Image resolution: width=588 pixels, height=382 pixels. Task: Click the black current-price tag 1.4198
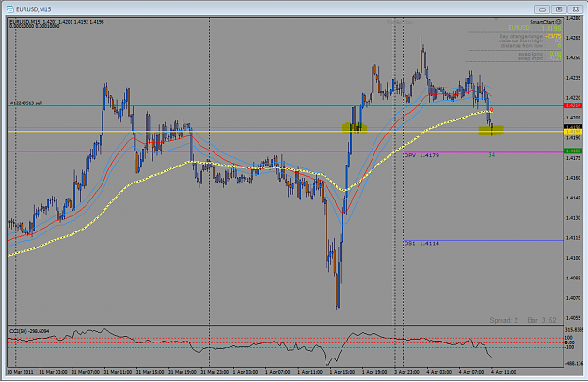coord(573,127)
